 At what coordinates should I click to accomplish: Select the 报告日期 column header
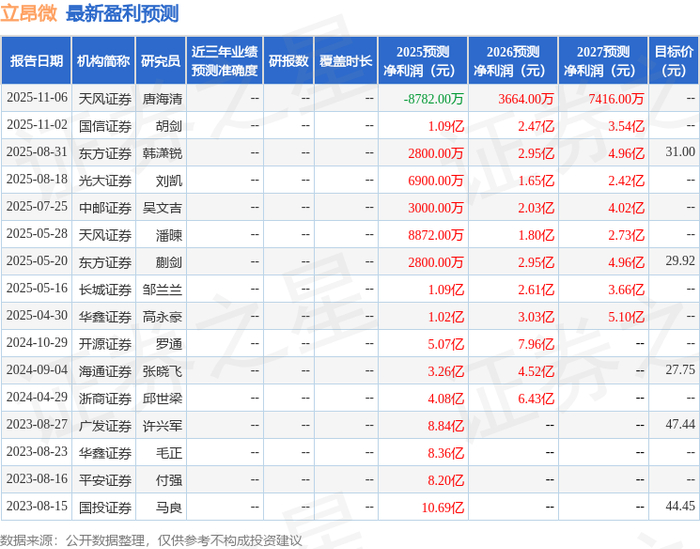pyautogui.click(x=36, y=61)
